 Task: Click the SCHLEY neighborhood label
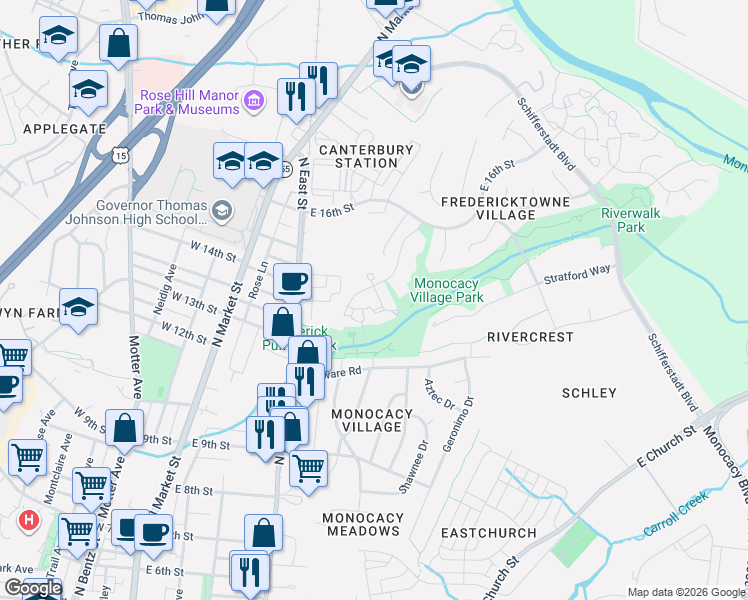(589, 393)
